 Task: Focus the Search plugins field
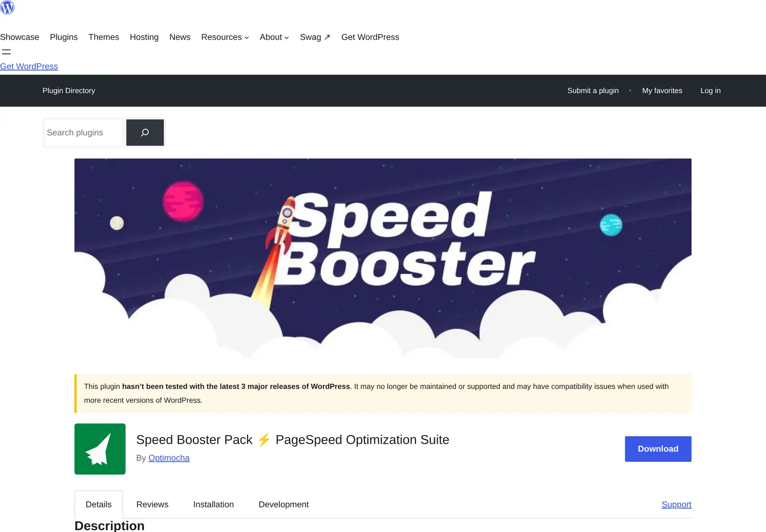[83, 133]
